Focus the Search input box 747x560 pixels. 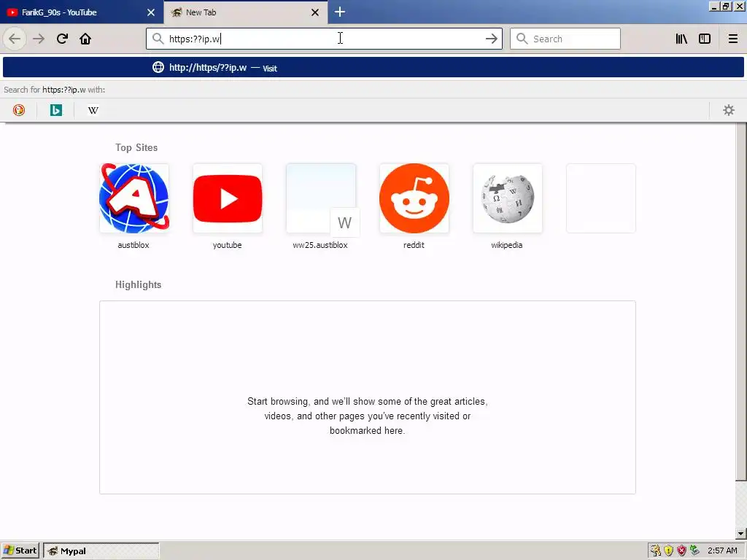(565, 39)
